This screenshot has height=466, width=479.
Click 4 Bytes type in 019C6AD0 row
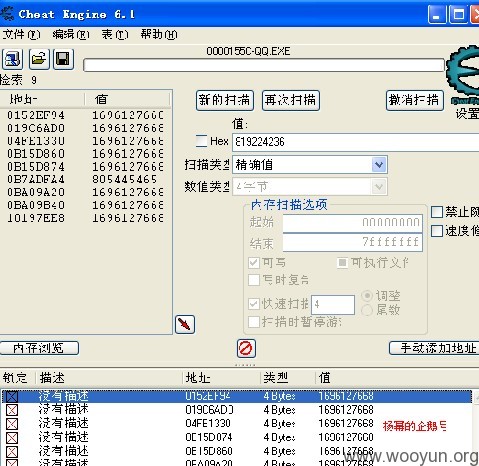279,410
